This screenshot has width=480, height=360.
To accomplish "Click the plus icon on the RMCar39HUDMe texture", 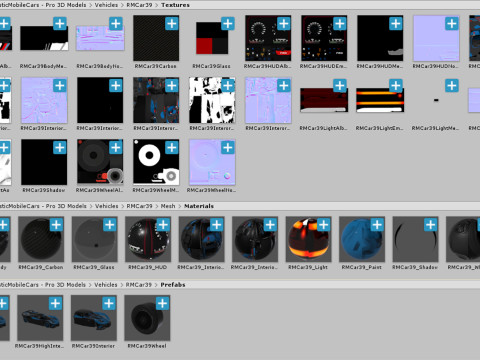I will pyautogui.click(x=396, y=24).
